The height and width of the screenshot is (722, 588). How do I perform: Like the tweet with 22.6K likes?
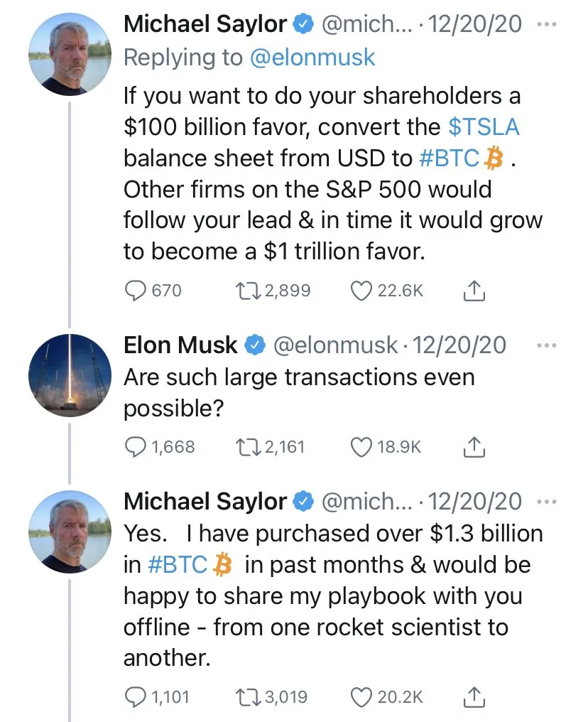pyautogui.click(x=362, y=291)
